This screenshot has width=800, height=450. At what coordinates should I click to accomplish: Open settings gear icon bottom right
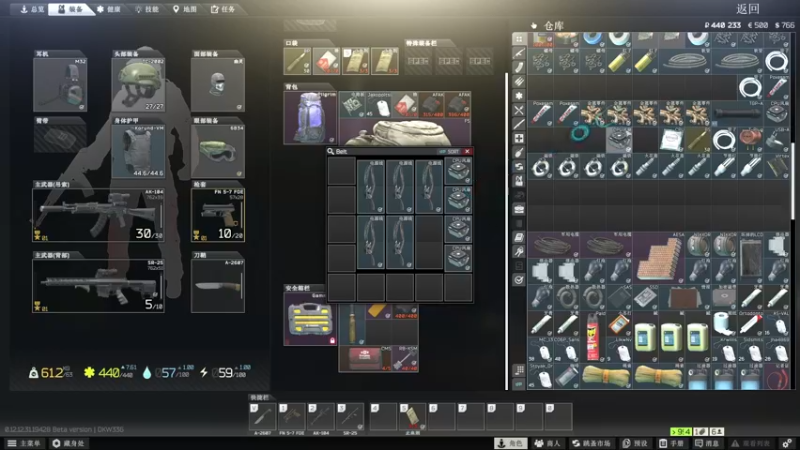(787, 443)
